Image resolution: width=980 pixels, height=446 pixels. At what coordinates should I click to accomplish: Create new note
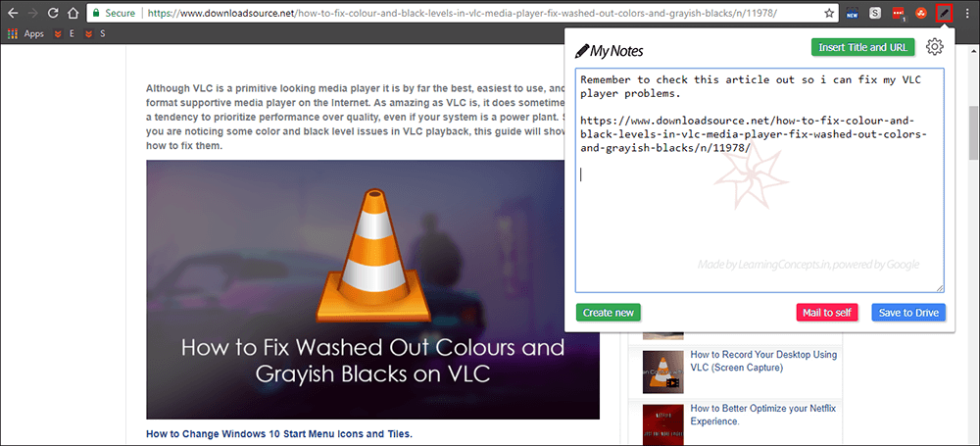click(609, 312)
